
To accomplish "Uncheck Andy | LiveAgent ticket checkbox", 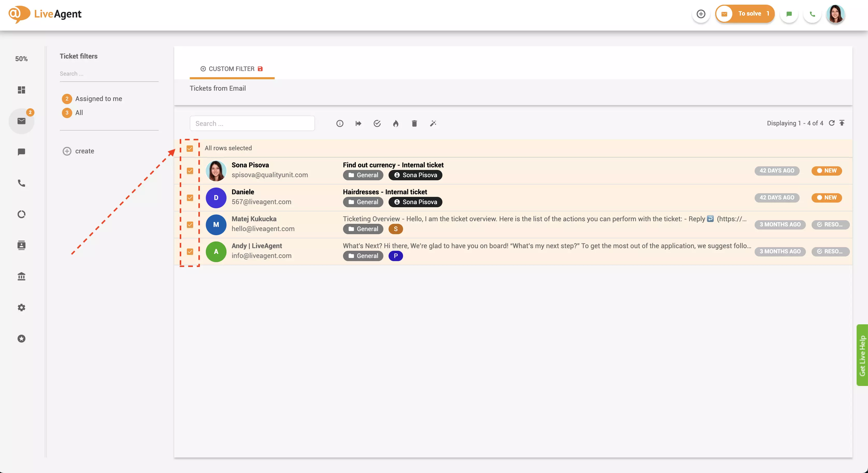I will pos(190,252).
